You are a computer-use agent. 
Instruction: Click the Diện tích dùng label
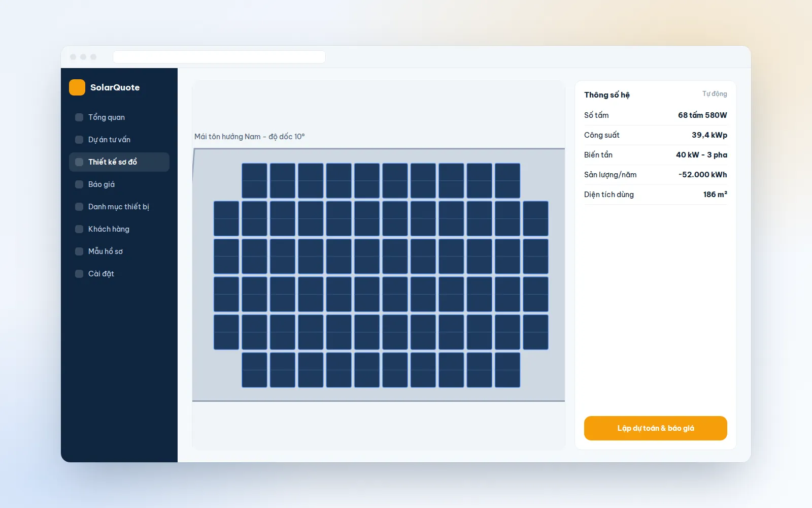pyautogui.click(x=609, y=195)
